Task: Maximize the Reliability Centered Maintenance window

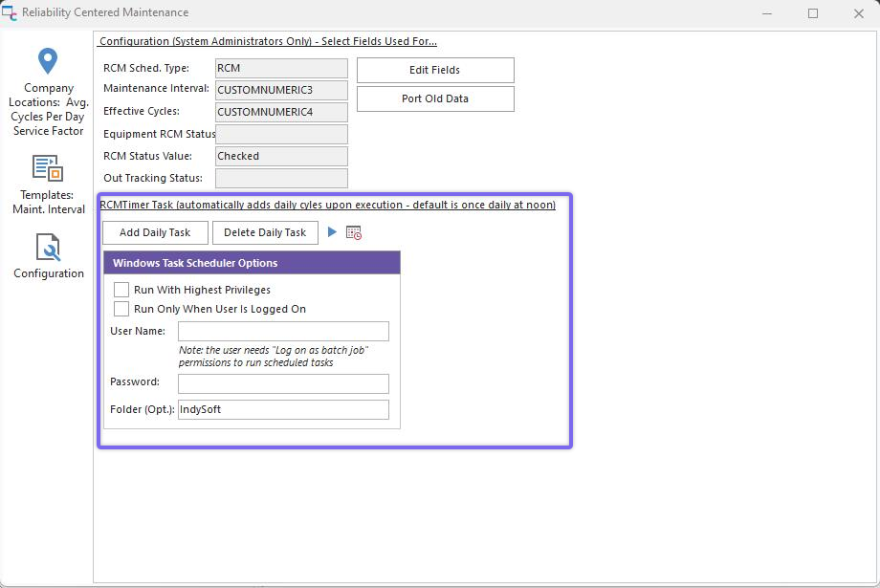Action: click(x=813, y=13)
